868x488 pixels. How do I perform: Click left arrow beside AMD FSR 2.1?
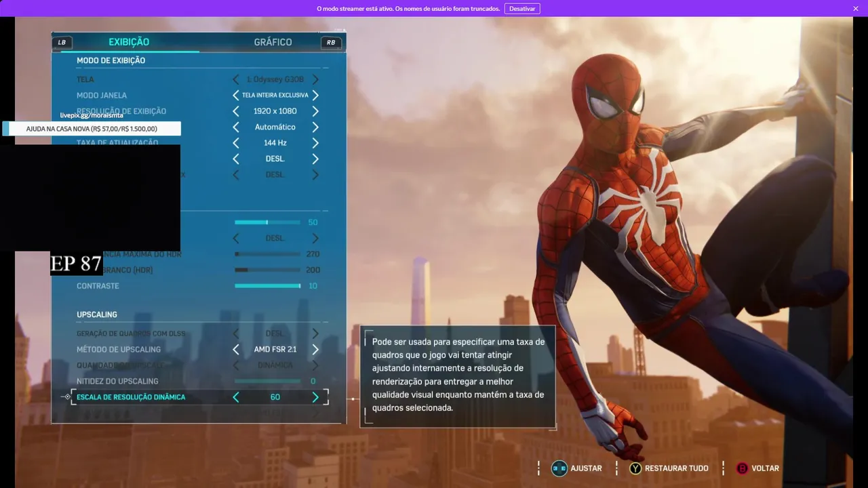coord(236,350)
